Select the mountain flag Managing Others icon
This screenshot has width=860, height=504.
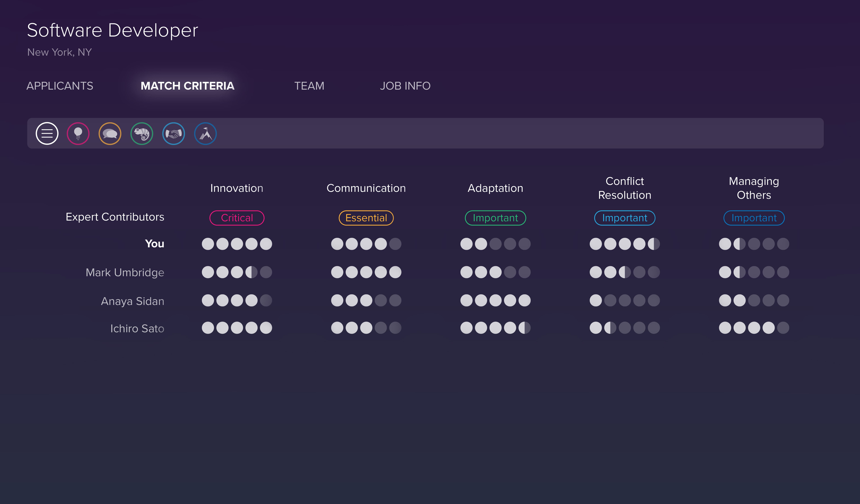[x=205, y=133]
